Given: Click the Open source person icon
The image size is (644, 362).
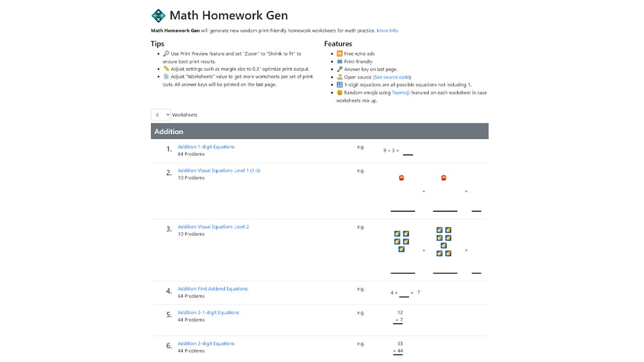Looking at the screenshot, I should point(339,76).
